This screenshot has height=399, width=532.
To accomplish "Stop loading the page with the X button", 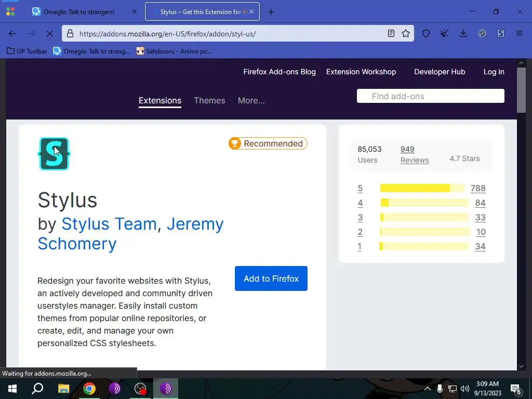I will (49, 34).
